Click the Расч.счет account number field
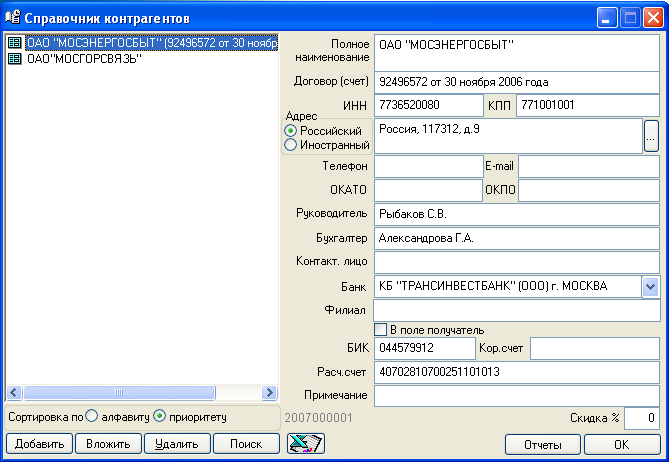The width and height of the screenshot is (669, 462). click(517, 372)
